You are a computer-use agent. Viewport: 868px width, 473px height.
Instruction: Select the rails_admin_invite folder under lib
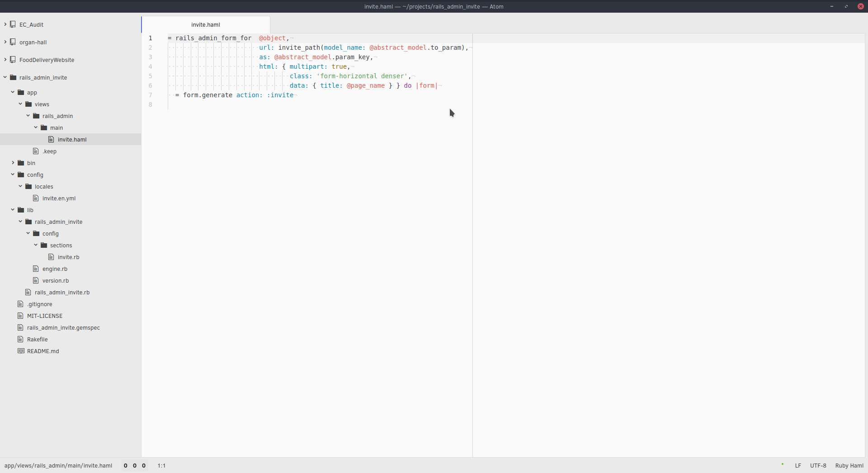[x=58, y=222]
